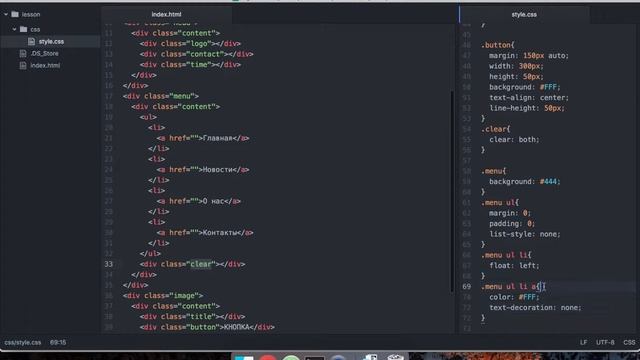
Task: Select the lesson root folder name
Action: point(31,14)
